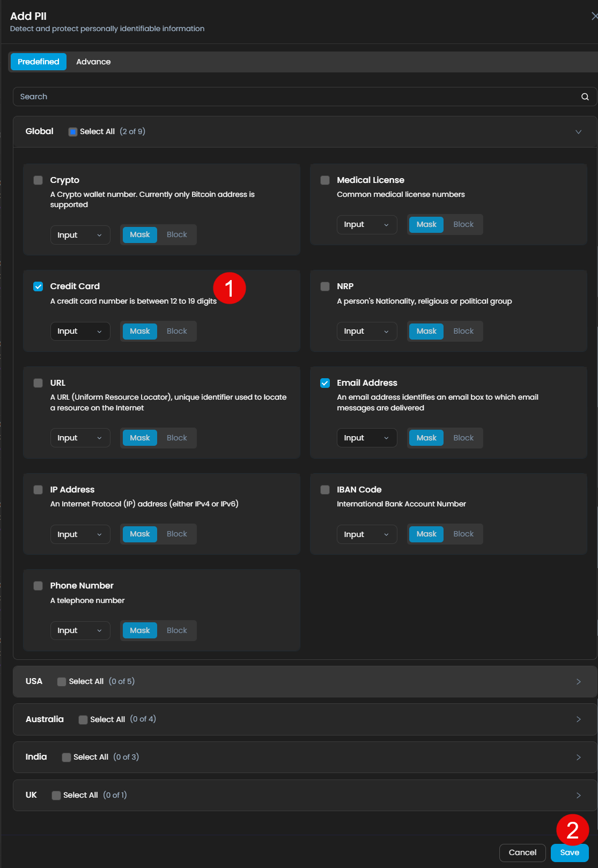The height and width of the screenshot is (868, 598).
Task: Enable the Phone Number checkbox
Action: (38, 586)
